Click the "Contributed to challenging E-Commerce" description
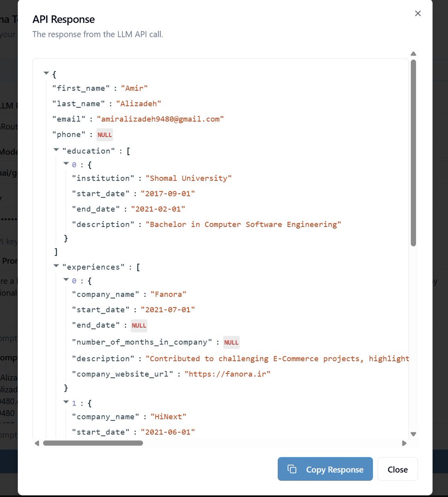Image resolution: width=448 pixels, height=497 pixels. coord(277,359)
